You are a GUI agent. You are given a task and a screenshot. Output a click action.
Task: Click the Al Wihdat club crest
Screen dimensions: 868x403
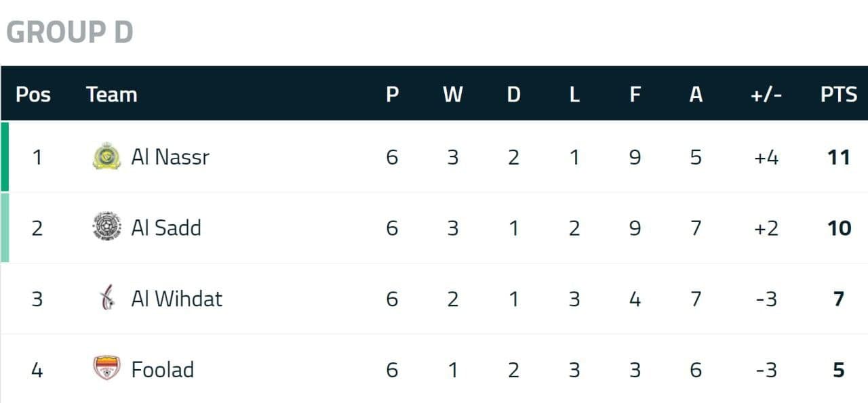coord(106,298)
